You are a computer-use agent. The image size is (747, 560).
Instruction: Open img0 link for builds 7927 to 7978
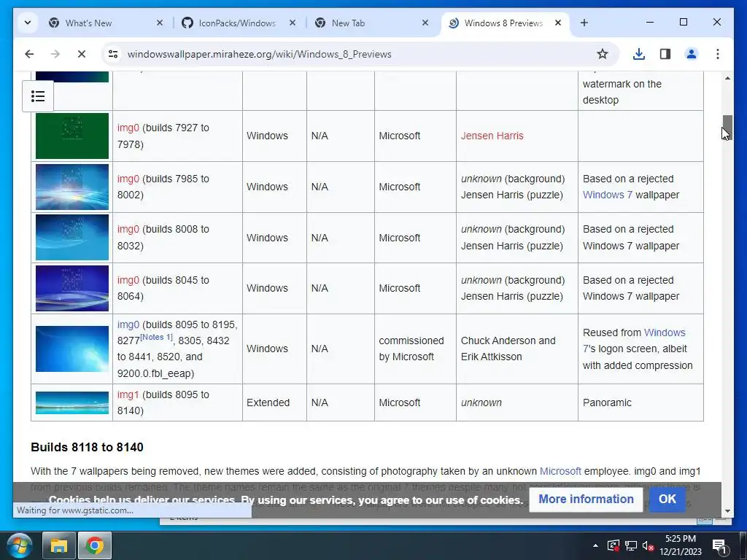pos(128,128)
